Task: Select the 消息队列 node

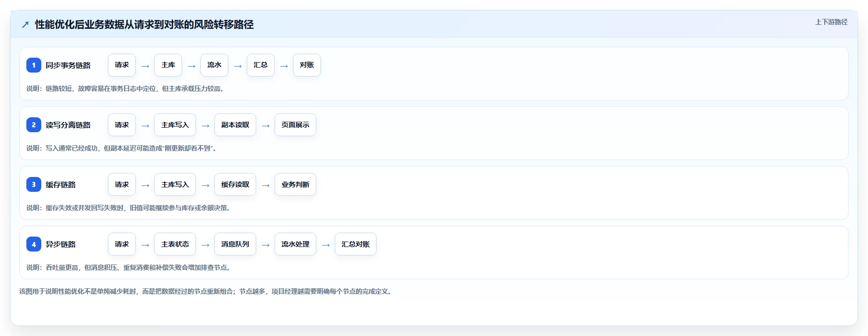Action: tap(235, 244)
